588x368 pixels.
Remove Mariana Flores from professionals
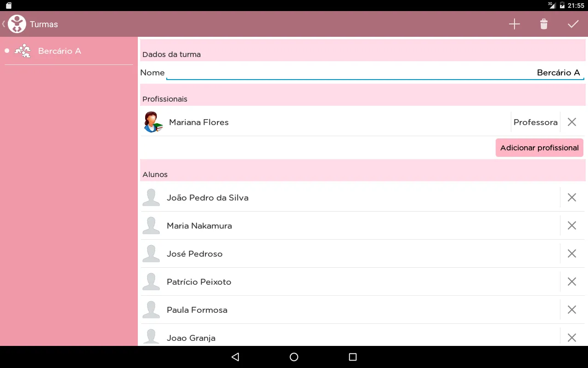point(572,122)
